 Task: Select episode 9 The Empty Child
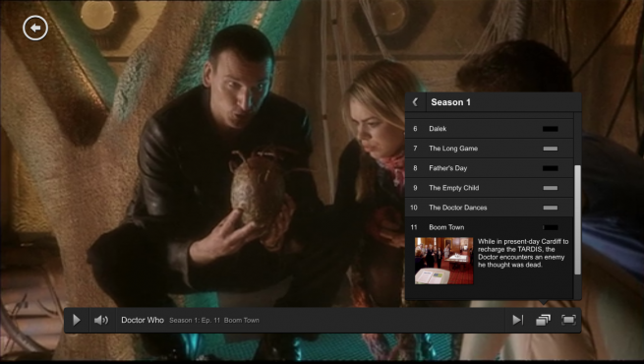pyautogui.click(x=489, y=188)
